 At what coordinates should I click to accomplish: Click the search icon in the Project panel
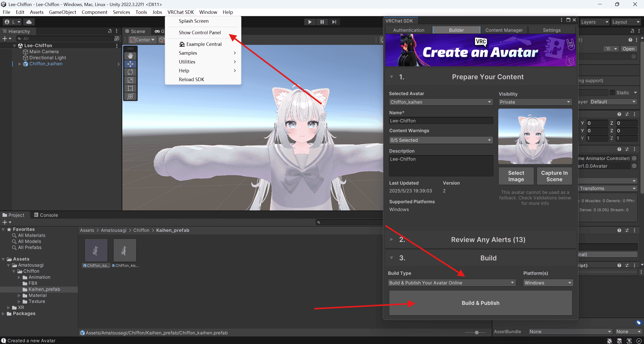(318, 222)
